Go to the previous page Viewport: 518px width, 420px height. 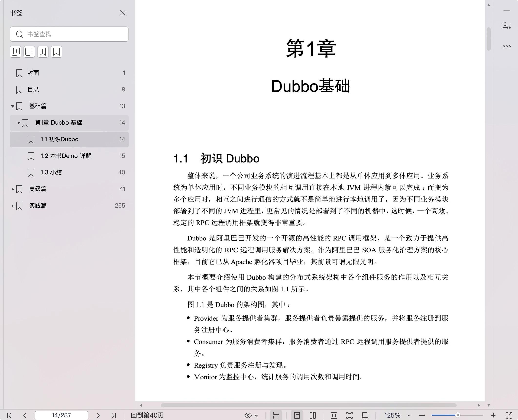click(x=25, y=415)
